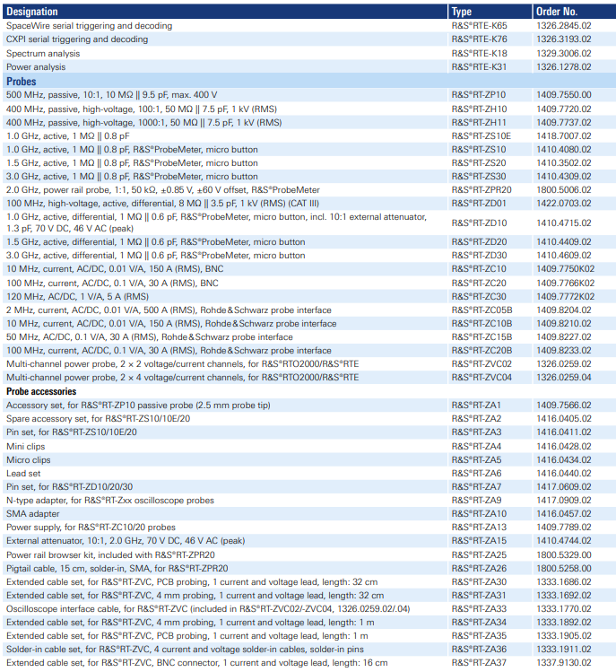616x672 pixels.
Task: Click type cell R&S RT-ZS30
Action: point(479,177)
